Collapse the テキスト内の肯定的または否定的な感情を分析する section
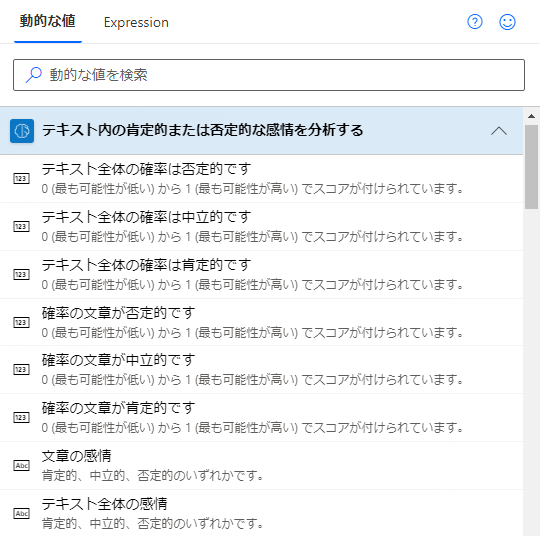542x551 pixels. 499,131
